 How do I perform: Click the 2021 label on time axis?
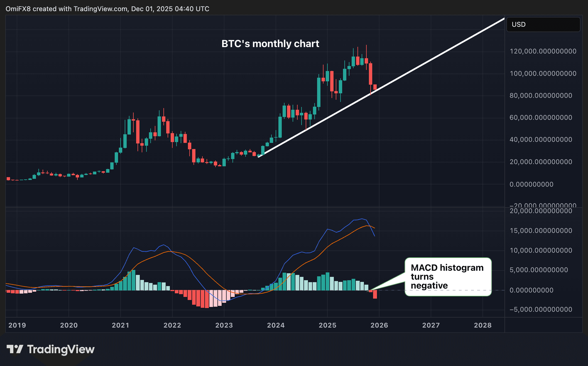tap(121, 325)
